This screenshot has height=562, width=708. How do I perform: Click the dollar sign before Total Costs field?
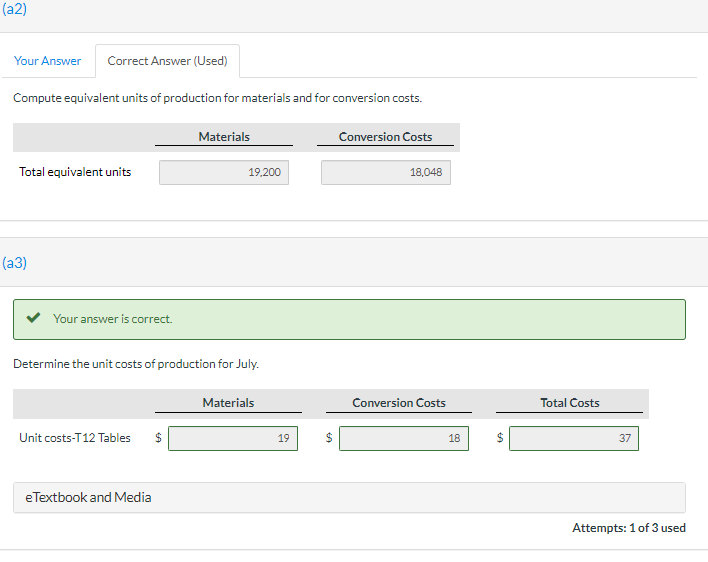tap(500, 438)
